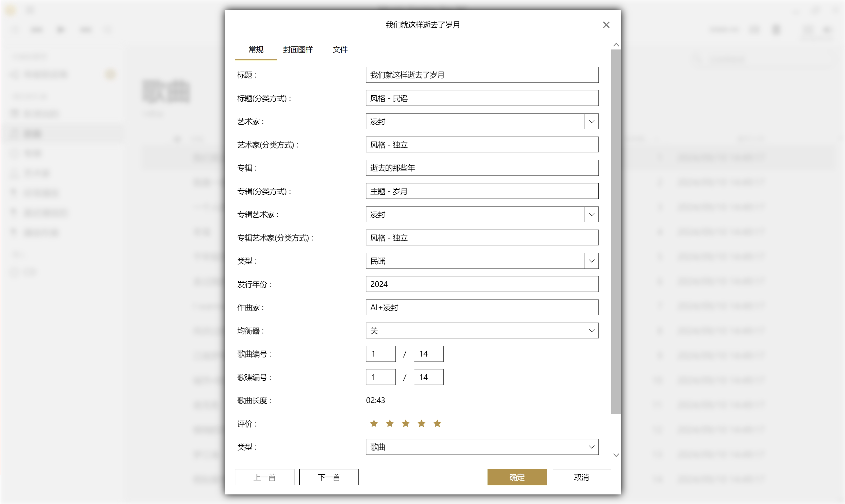The height and width of the screenshot is (504, 845).
Task: Switch to the 封面图样 tab
Action: (298, 49)
